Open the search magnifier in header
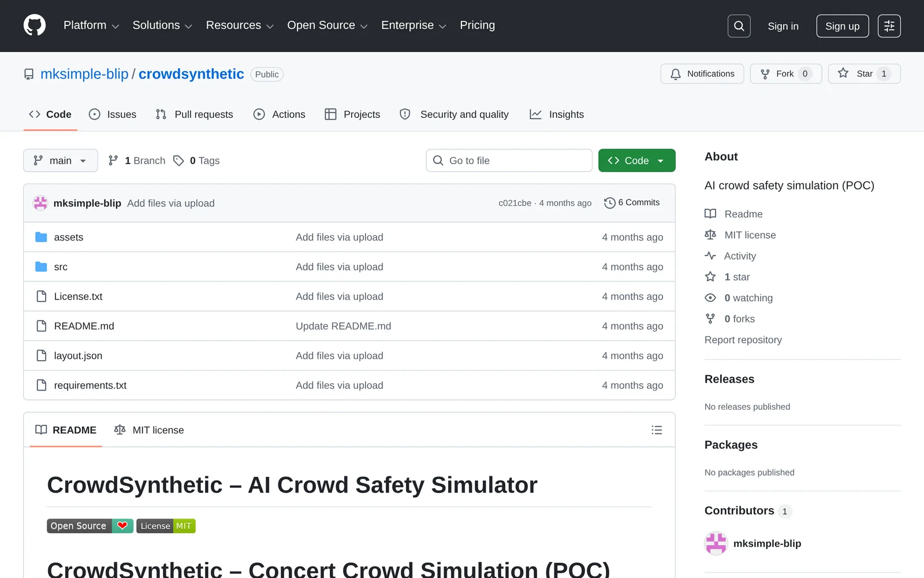The height and width of the screenshot is (578, 924). point(739,26)
